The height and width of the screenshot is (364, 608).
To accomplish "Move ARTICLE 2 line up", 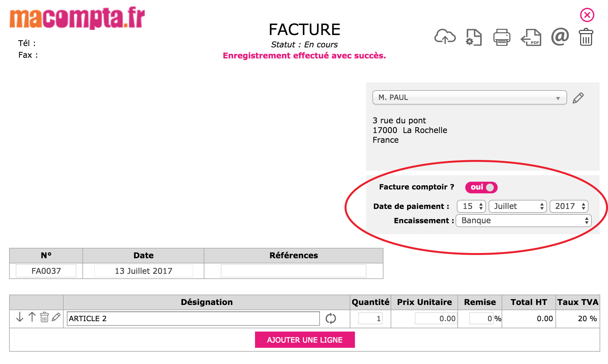I will point(32,317).
